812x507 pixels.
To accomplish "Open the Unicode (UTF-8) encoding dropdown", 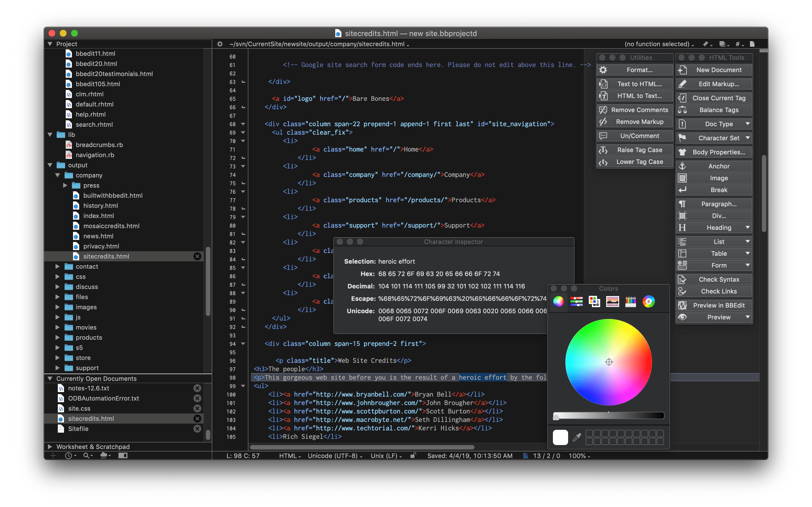I will tap(335, 456).
